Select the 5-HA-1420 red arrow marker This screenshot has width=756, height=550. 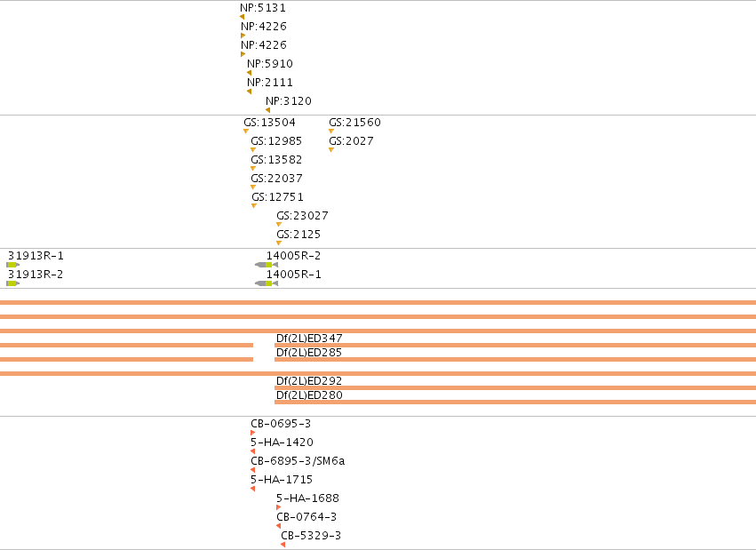pyautogui.click(x=252, y=451)
